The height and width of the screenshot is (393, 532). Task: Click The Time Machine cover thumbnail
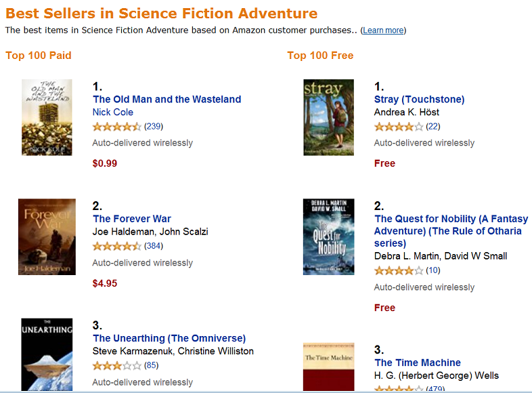tap(328, 366)
